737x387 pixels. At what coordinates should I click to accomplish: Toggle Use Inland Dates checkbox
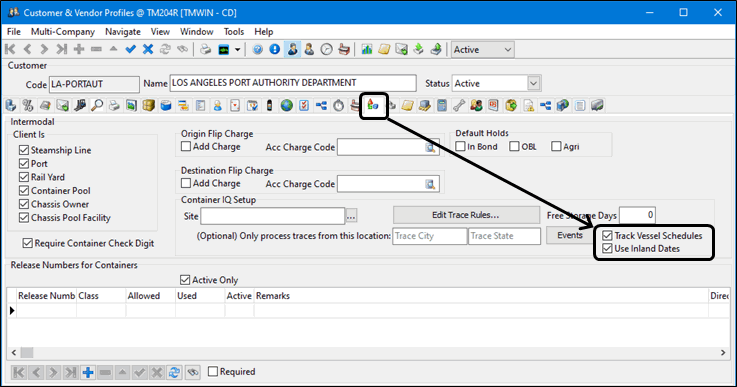pos(607,248)
